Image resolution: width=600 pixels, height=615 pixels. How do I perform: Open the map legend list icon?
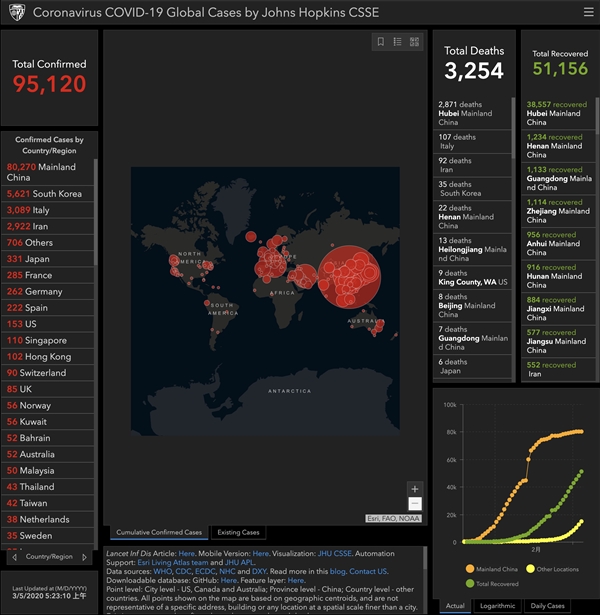tap(397, 42)
